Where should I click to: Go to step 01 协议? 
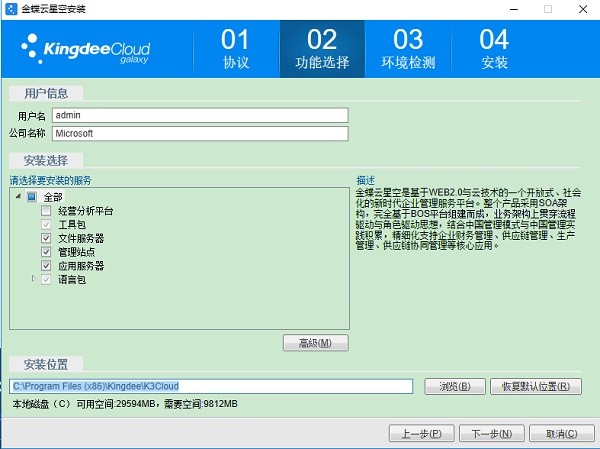[235, 49]
